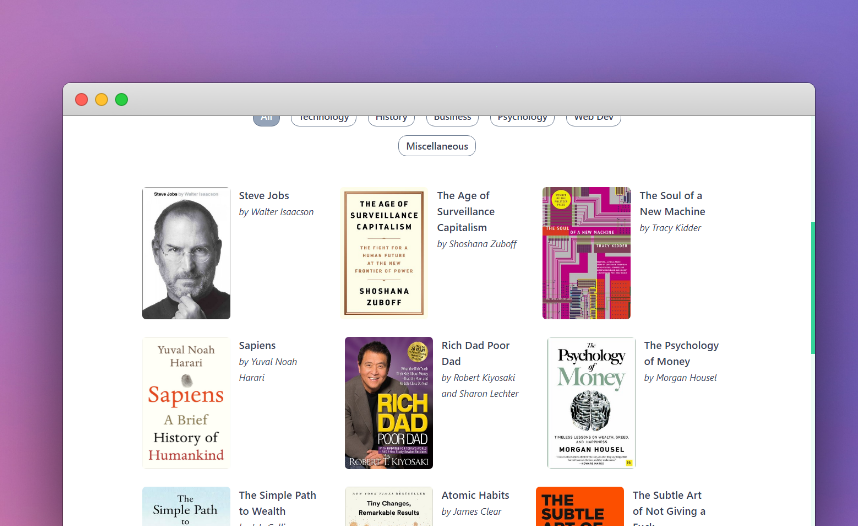The width and height of the screenshot is (858, 526).
Task: Click author text by James Clear
Action: [x=471, y=512]
